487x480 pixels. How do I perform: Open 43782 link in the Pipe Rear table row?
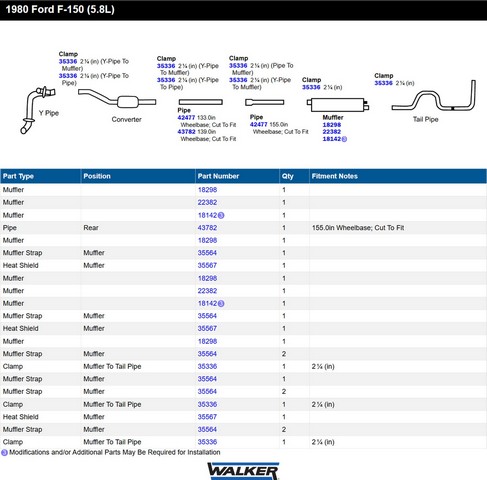pyautogui.click(x=207, y=228)
